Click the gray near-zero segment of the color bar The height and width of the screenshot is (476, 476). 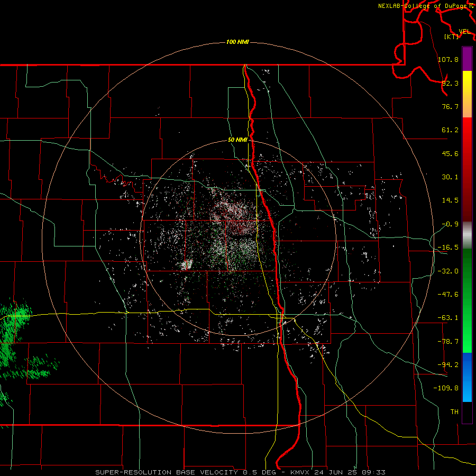[x=467, y=235]
